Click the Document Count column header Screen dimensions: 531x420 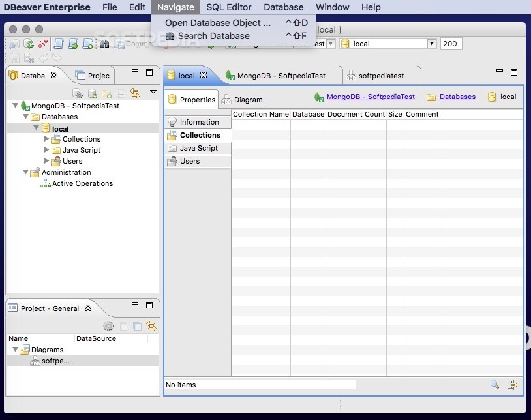click(x=356, y=114)
